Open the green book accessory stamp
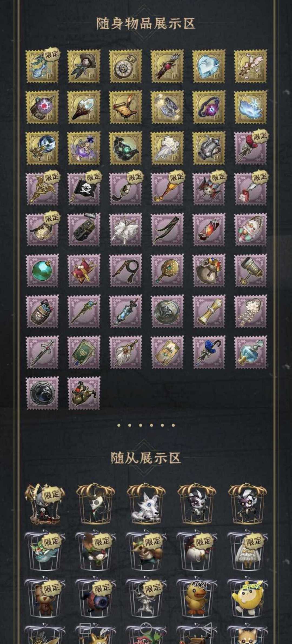Image resolution: width=292 pixels, height=644 pixels. coord(84,352)
